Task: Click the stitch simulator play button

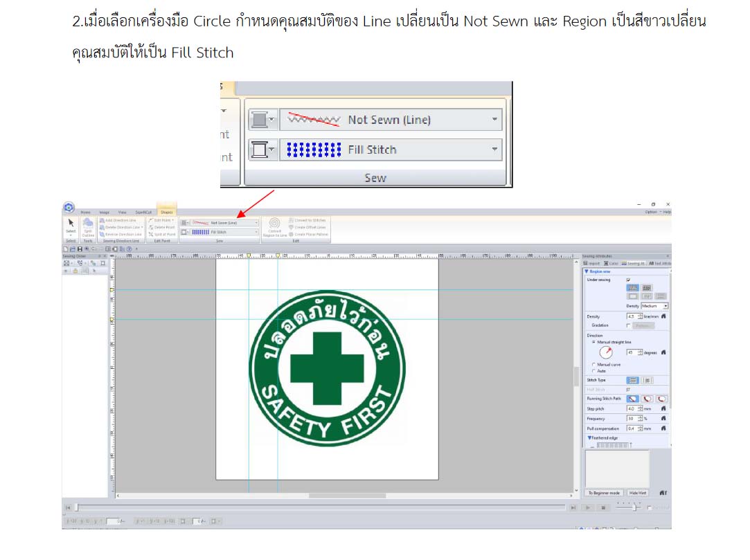Action: coord(588,507)
